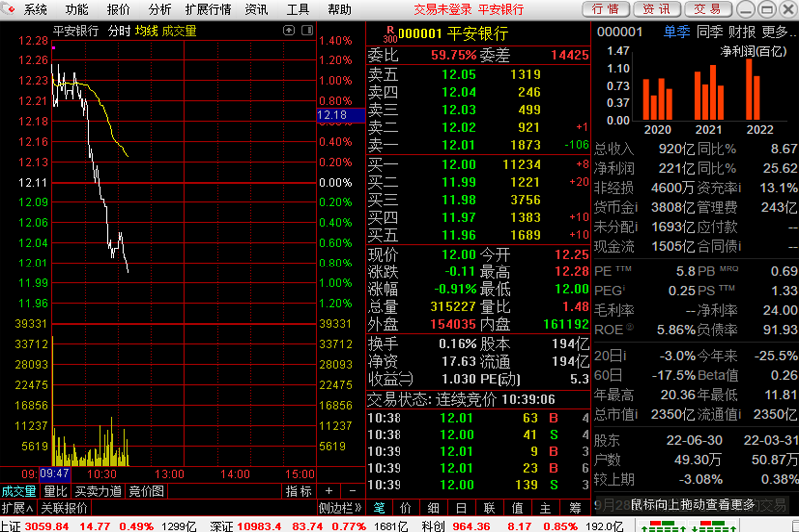Click the 卖五 price 12.05
This screenshot has height=532, width=799.
[x=459, y=75]
